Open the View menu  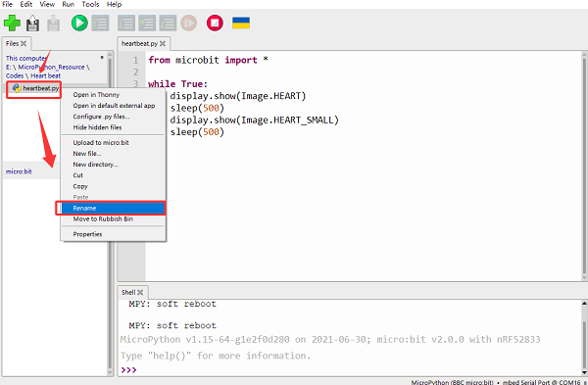tap(47, 5)
